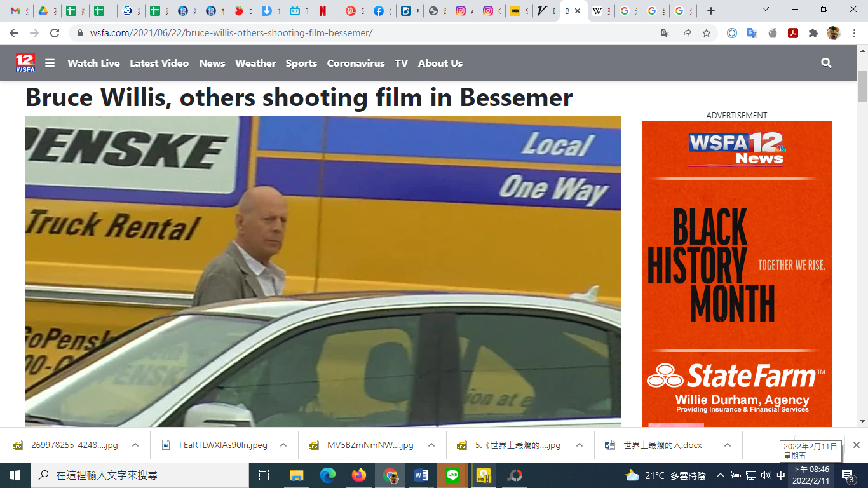Open File Explorer from the taskbar

297,475
